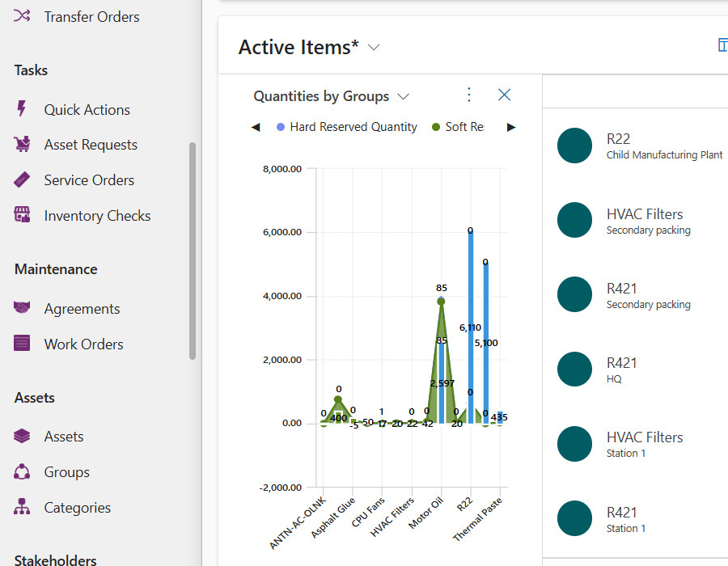
Task: Click the Tasks section header
Action: pyautogui.click(x=31, y=70)
